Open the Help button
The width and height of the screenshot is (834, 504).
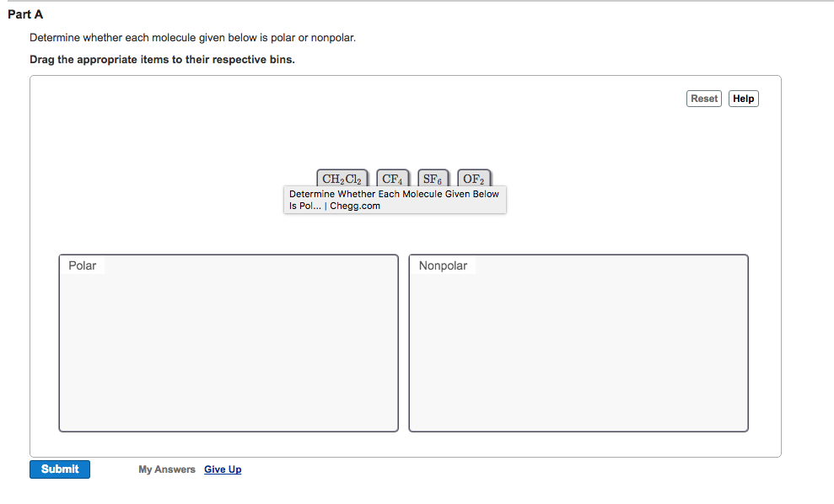(x=743, y=99)
